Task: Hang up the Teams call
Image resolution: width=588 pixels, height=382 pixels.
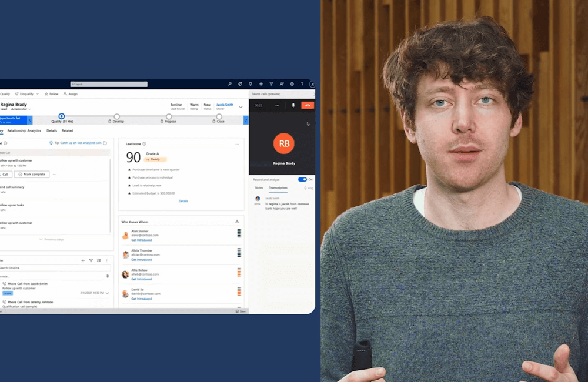Action: pos(308,105)
